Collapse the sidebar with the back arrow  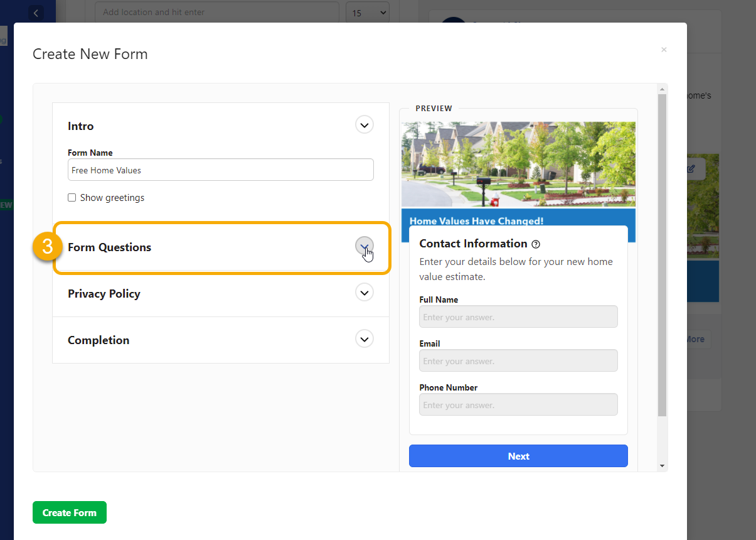36,13
